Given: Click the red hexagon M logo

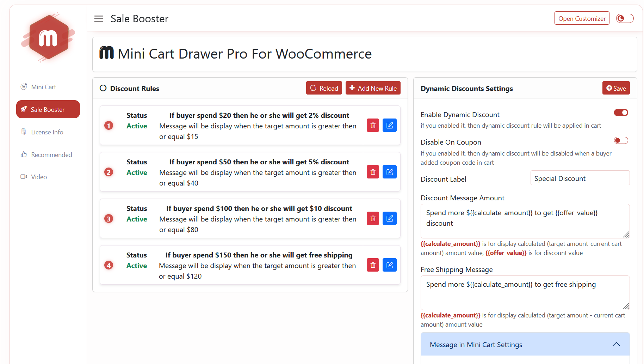Looking at the screenshot, I should click(48, 37).
